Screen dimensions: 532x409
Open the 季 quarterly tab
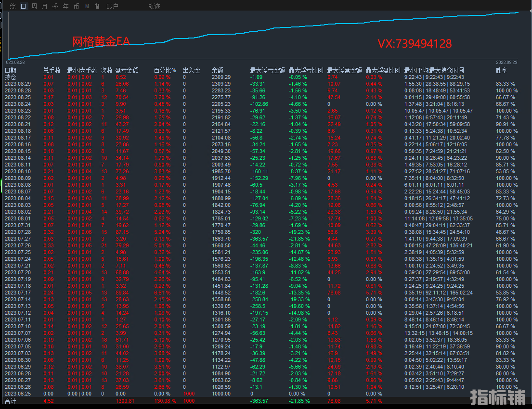click(55, 6)
